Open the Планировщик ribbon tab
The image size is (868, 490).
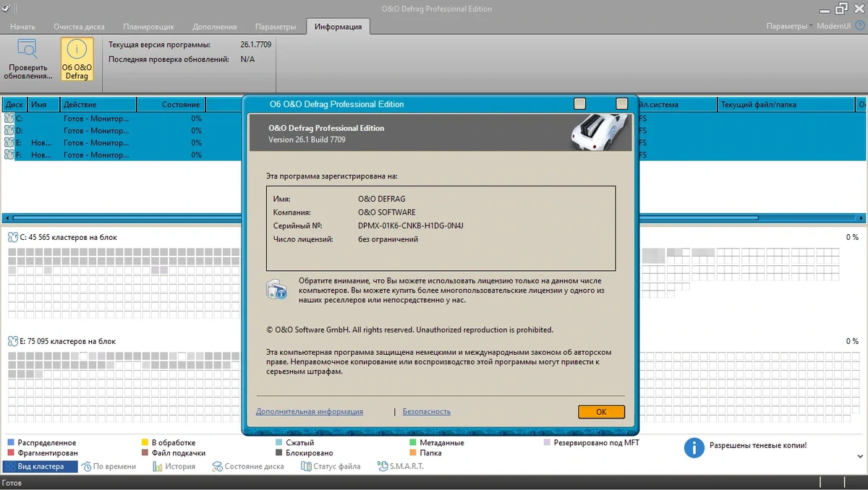148,27
